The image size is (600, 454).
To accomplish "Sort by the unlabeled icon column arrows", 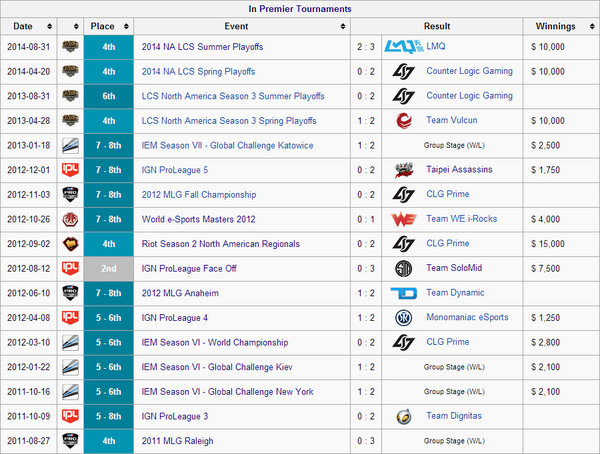I will pos(76,26).
